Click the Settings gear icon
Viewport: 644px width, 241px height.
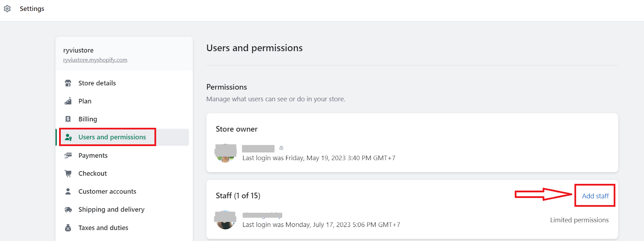(x=7, y=8)
